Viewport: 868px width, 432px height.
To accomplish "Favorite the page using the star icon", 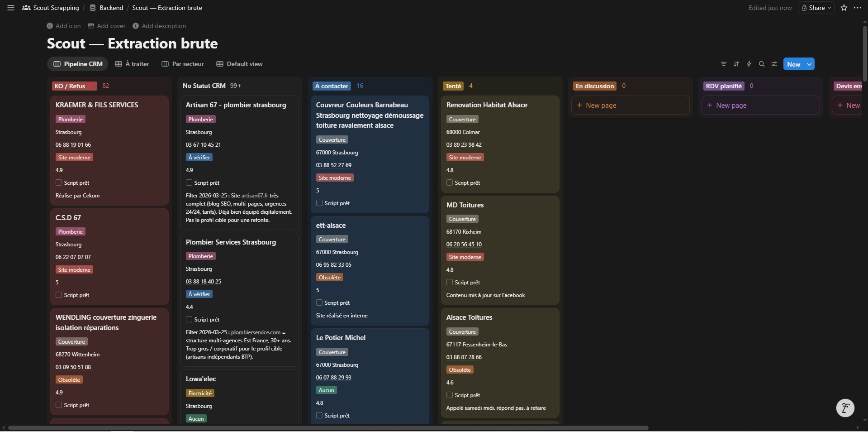I will 844,8.
